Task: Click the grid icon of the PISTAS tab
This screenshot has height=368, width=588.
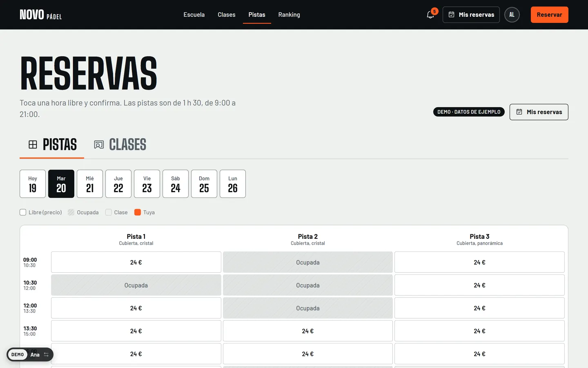Action: pos(33,144)
